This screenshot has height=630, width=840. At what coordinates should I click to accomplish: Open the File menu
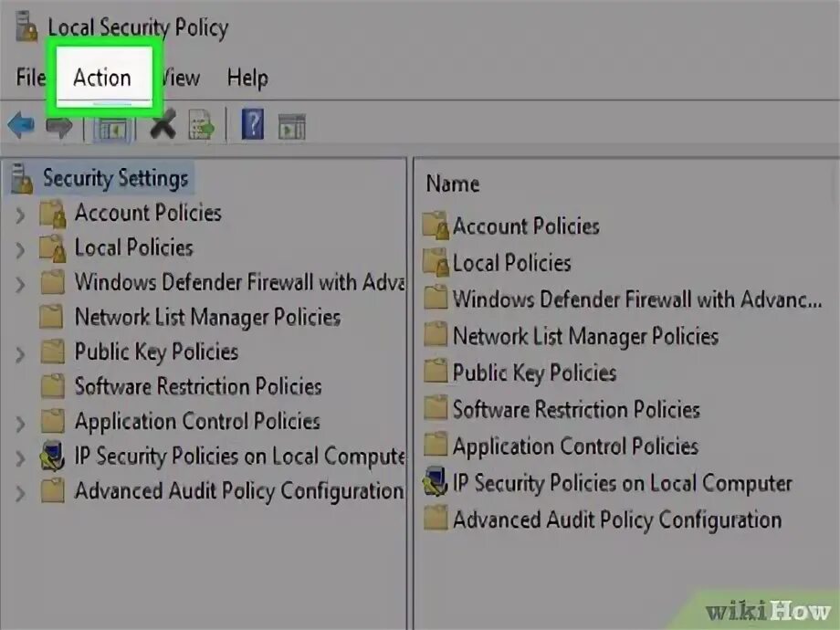point(30,77)
